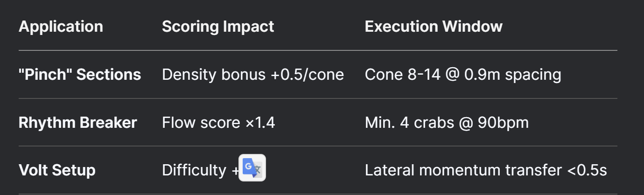The height and width of the screenshot is (195, 644).
Task: Click Min. 4 crabs @ 90bpm cell
Action: (447, 123)
